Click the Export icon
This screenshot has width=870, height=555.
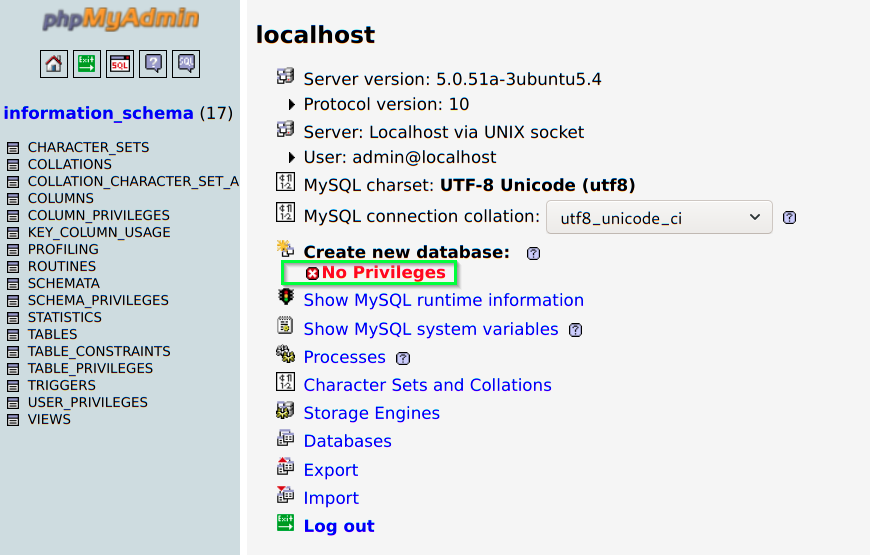coord(285,466)
